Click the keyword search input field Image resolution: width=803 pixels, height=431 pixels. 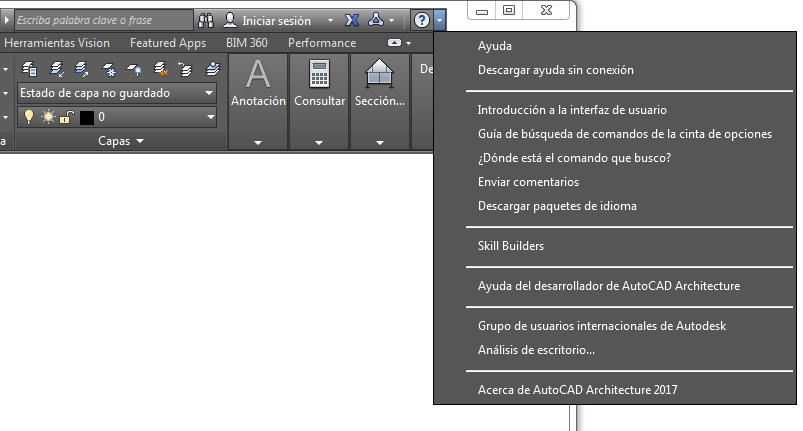click(x=103, y=20)
